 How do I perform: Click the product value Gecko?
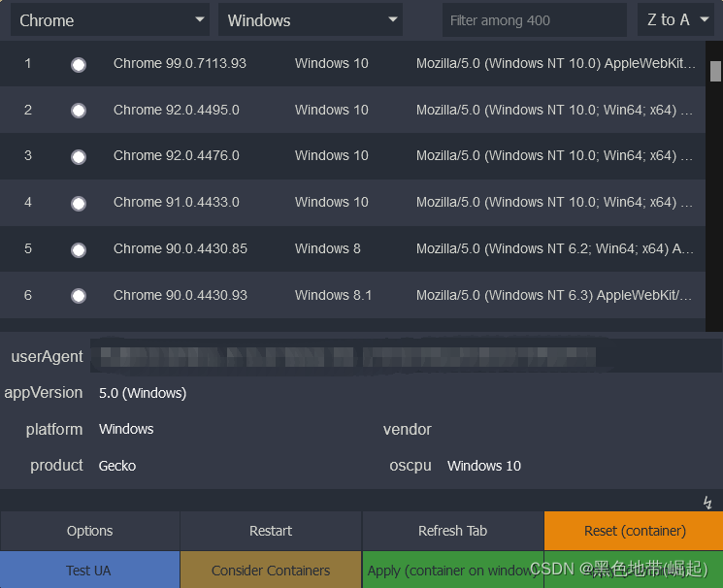click(x=117, y=466)
